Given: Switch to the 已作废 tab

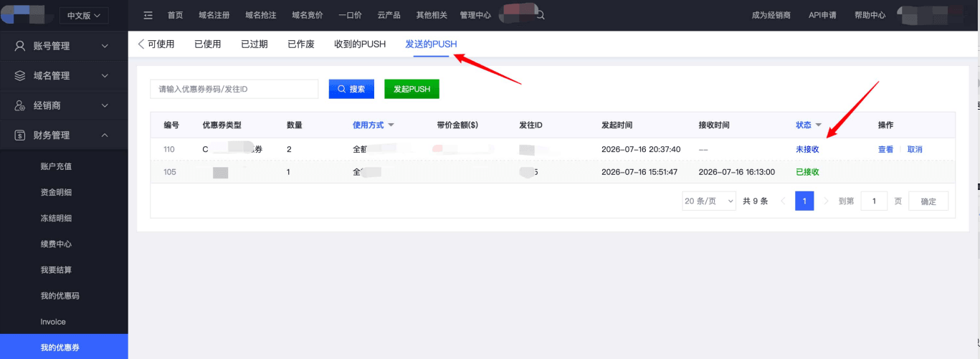Looking at the screenshot, I should point(301,44).
